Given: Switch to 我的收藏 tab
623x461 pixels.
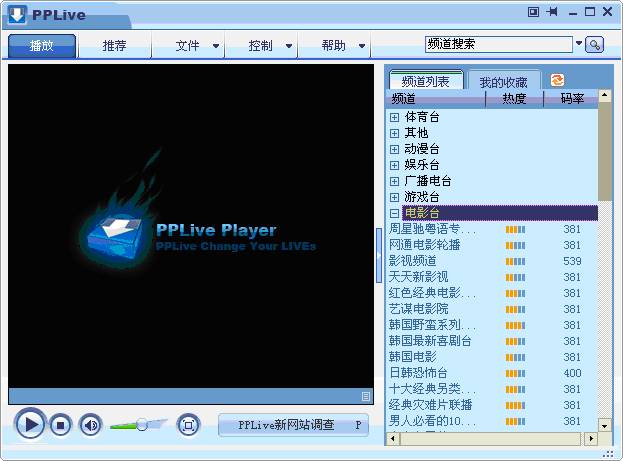Looking at the screenshot, I should pos(504,82).
